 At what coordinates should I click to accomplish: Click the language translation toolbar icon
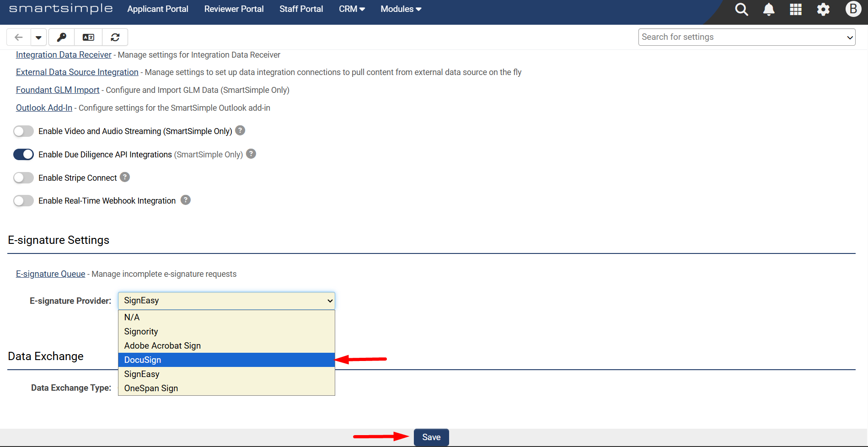click(88, 37)
